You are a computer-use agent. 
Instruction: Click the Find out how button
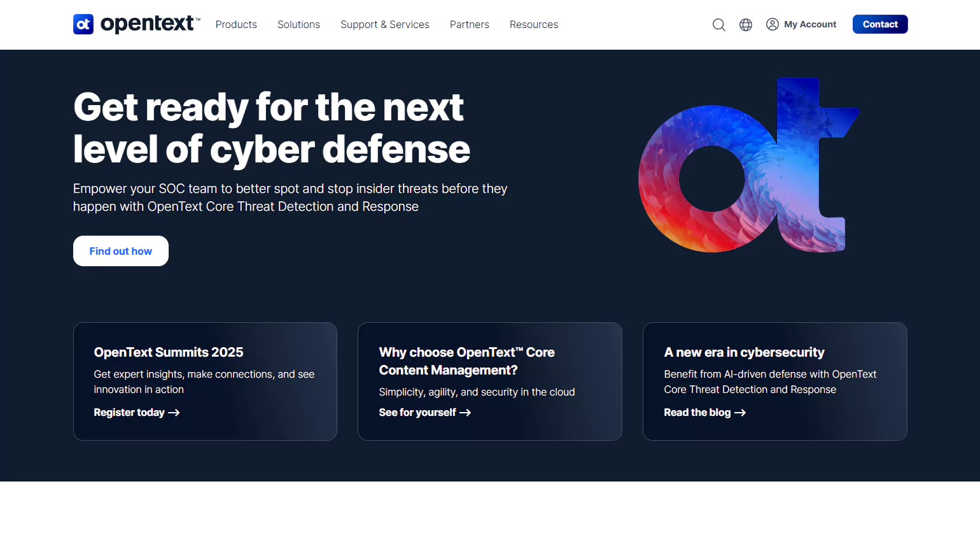click(x=120, y=250)
